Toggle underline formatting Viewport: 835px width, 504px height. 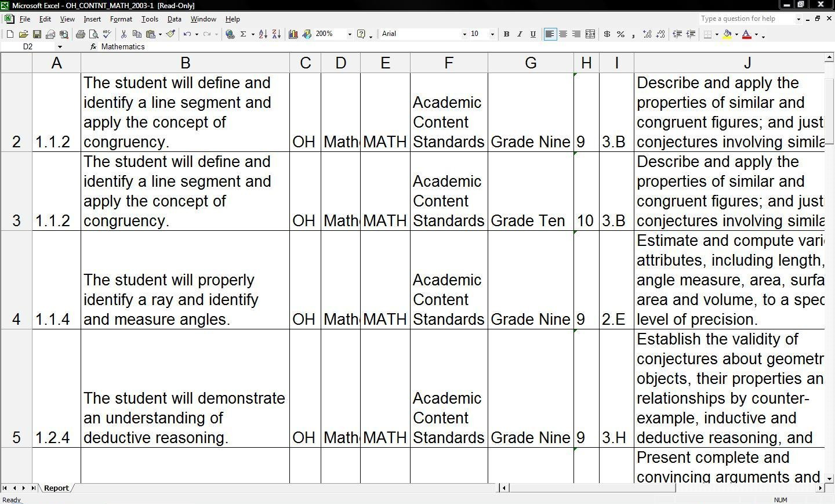pos(533,34)
